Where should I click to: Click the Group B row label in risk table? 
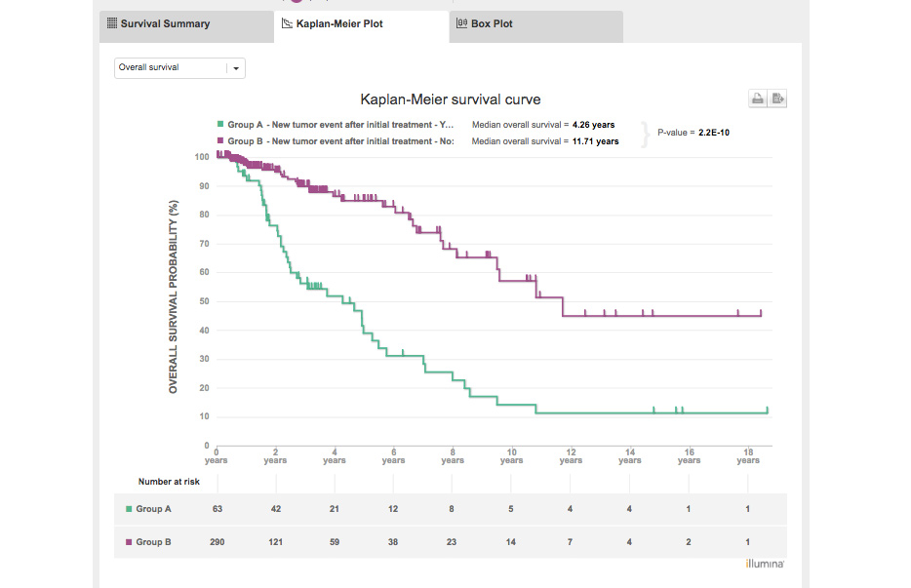tap(153, 542)
